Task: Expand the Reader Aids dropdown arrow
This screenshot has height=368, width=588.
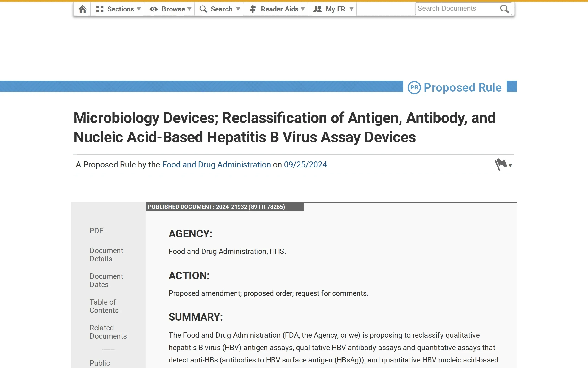Action: [x=303, y=9]
